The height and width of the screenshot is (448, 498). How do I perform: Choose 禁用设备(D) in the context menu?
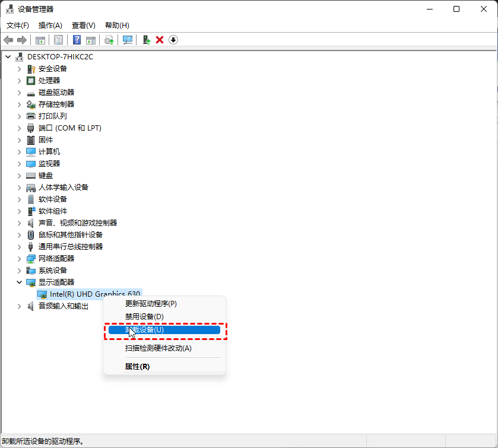[x=144, y=317]
